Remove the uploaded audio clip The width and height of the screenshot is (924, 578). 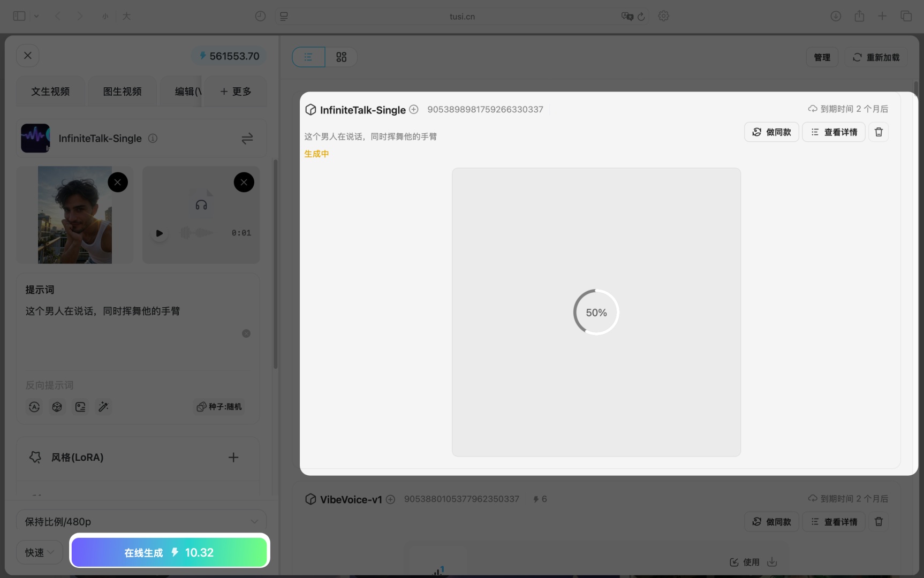[244, 182]
